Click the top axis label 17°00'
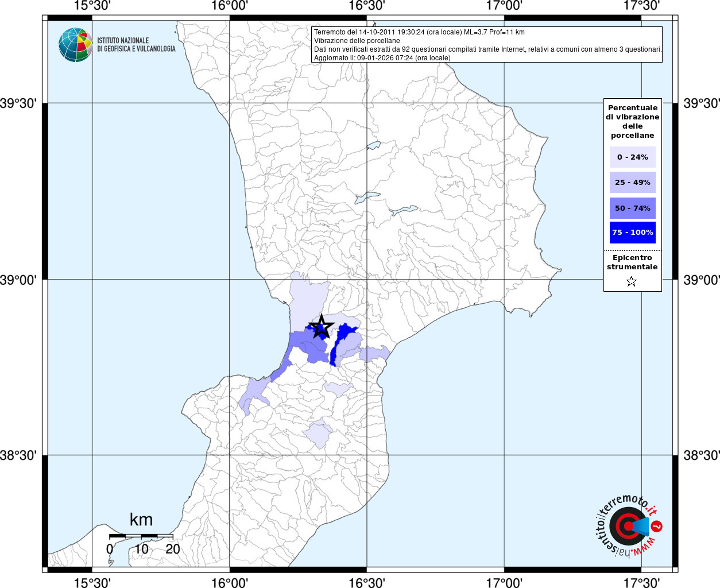Image resolution: width=720 pixels, height=588 pixels. pos(504,6)
